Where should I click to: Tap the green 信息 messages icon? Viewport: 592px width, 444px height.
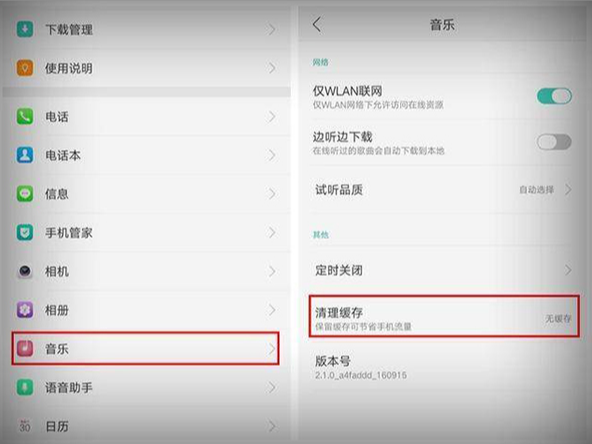click(25, 194)
